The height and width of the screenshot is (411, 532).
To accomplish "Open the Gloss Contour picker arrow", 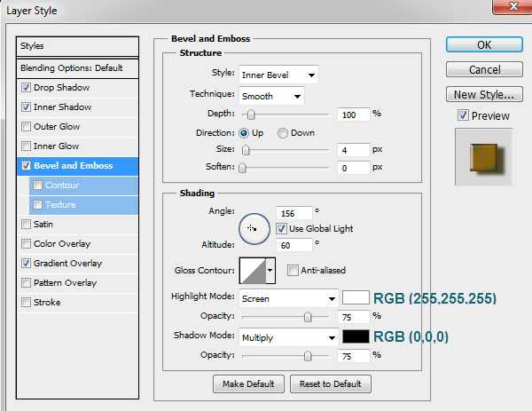I will [x=270, y=271].
